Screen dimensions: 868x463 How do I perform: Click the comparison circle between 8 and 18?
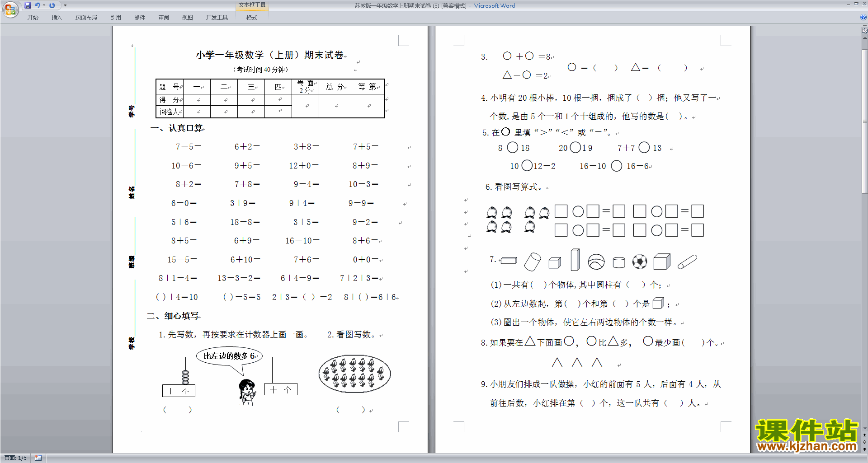512,147
